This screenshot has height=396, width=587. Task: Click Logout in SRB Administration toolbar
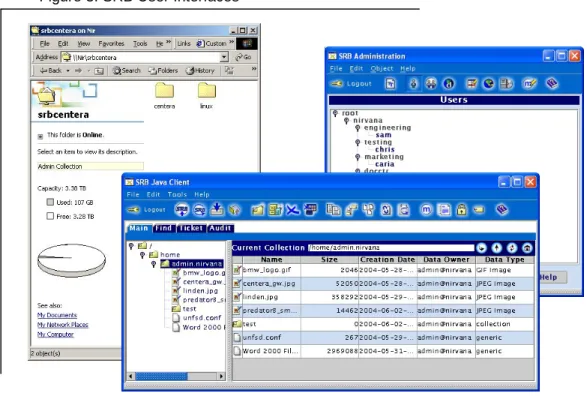352,84
